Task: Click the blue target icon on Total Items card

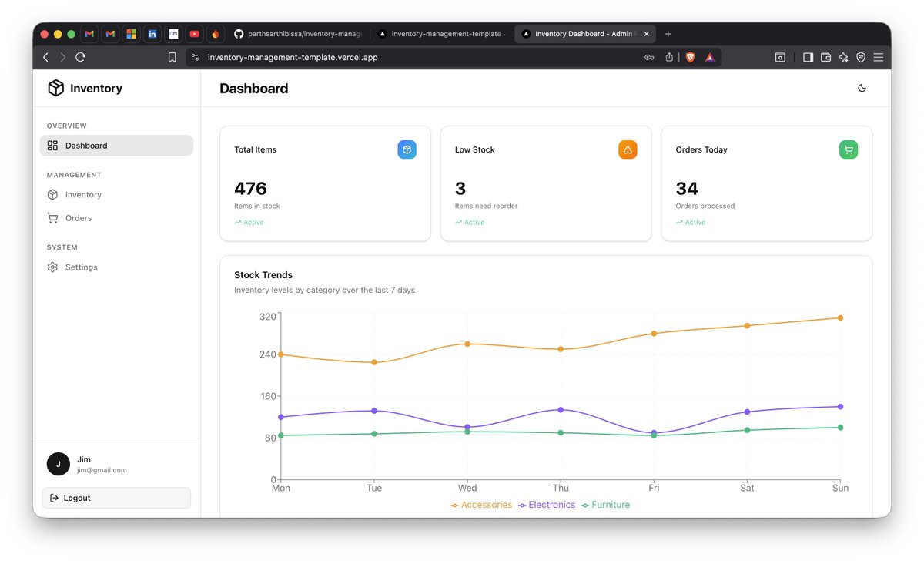Action: click(407, 149)
